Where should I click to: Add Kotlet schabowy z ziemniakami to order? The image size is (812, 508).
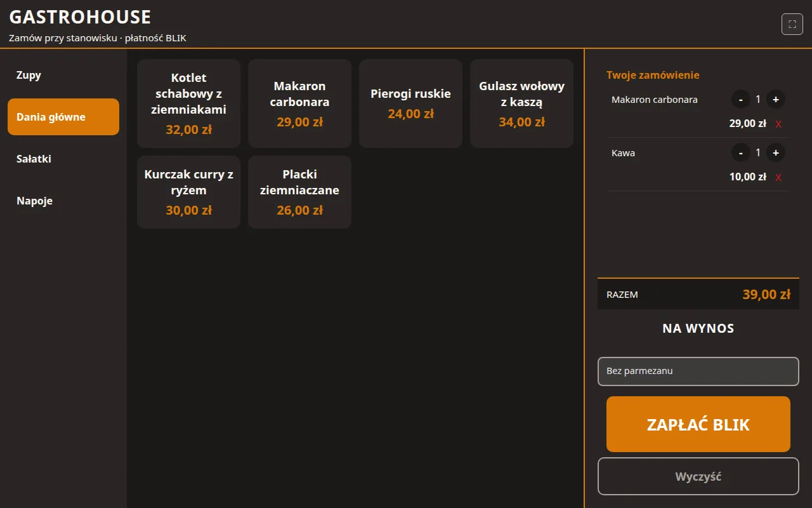(188, 104)
